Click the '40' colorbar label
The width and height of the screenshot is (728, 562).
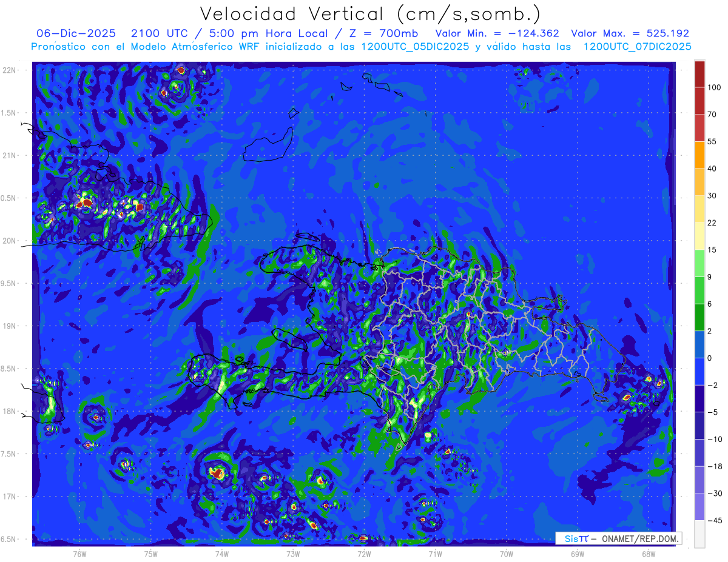pos(713,168)
